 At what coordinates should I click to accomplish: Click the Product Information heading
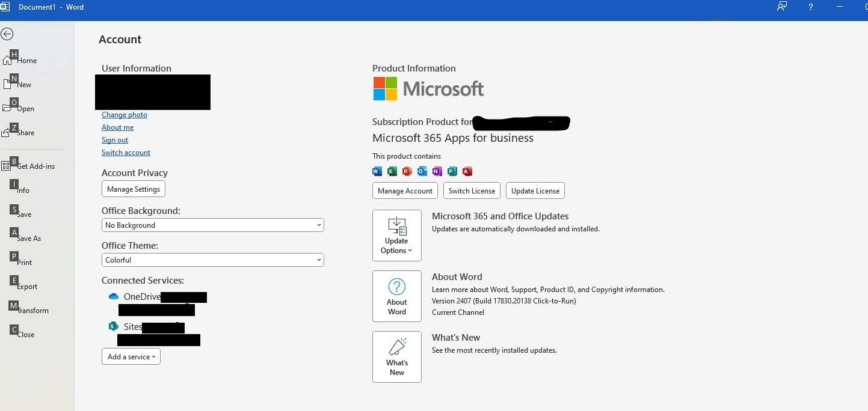pos(414,68)
